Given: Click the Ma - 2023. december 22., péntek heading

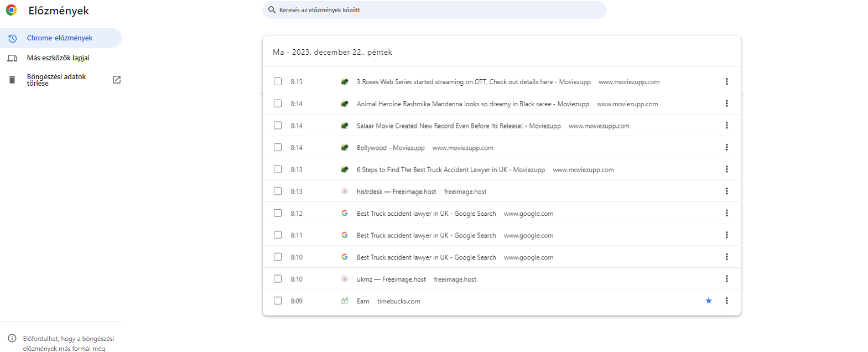Looking at the screenshot, I should tap(332, 52).
